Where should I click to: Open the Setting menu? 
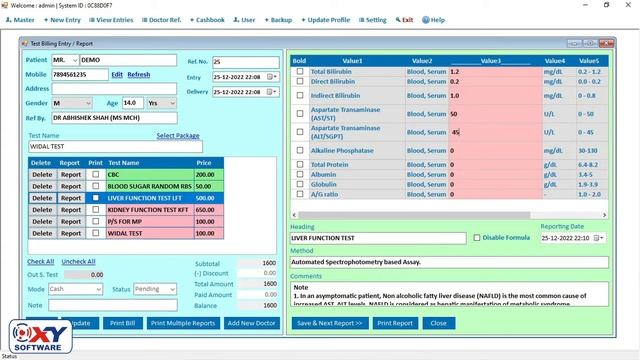(x=373, y=20)
